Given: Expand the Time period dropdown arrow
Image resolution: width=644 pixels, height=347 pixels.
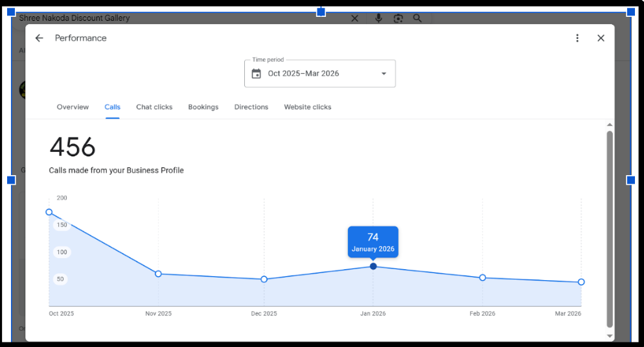Looking at the screenshot, I should [384, 73].
